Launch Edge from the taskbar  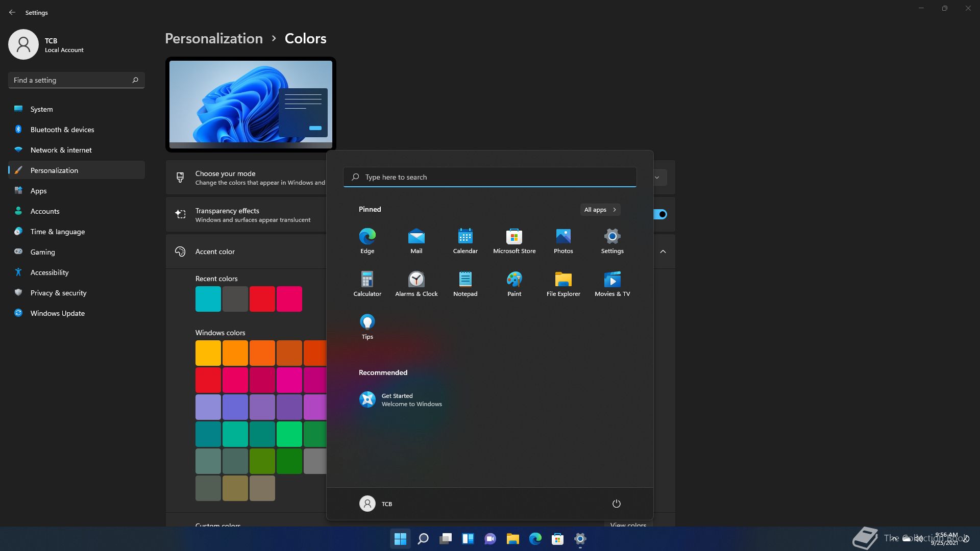(535, 539)
